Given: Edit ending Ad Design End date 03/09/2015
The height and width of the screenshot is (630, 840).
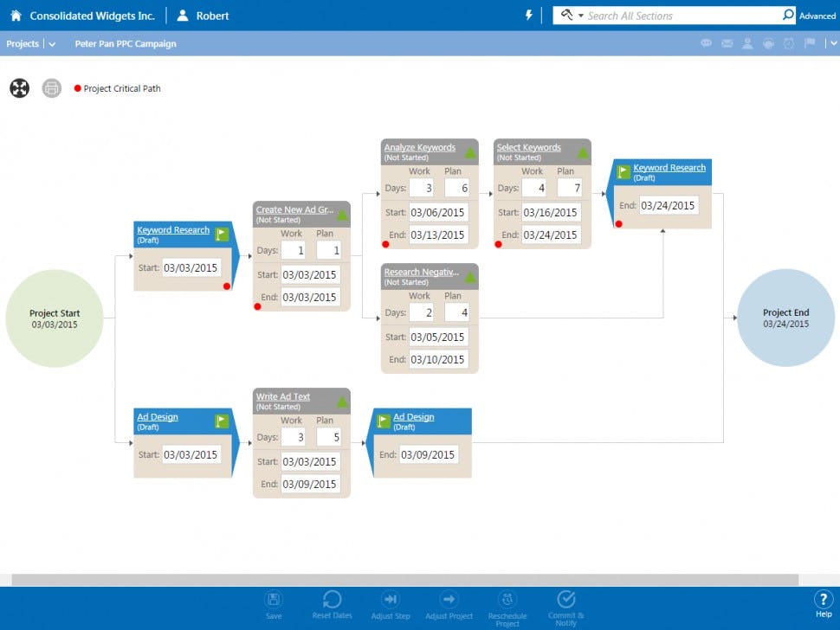Looking at the screenshot, I should tap(428, 454).
